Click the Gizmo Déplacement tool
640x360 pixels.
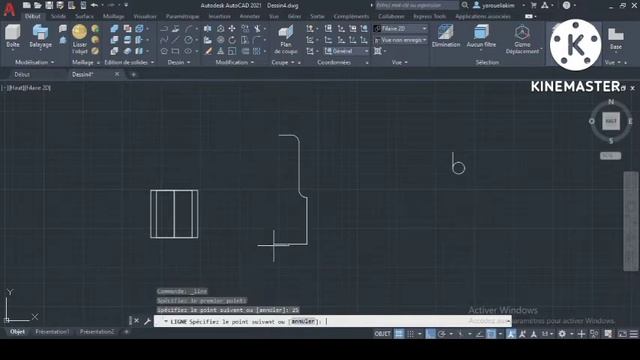tap(522, 39)
